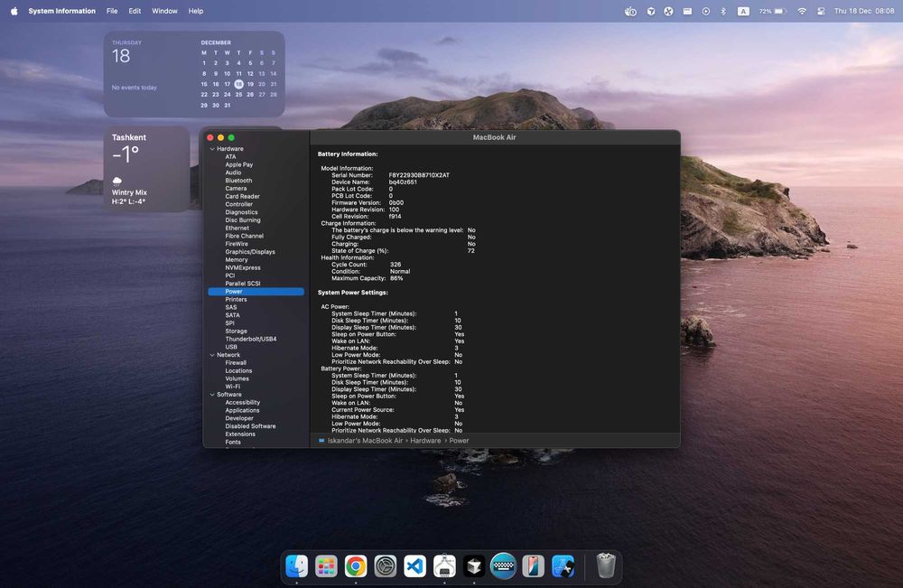Select Graphics/Displays in the sidebar
The height and width of the screenshot is (588, 903).
point(250,252)
